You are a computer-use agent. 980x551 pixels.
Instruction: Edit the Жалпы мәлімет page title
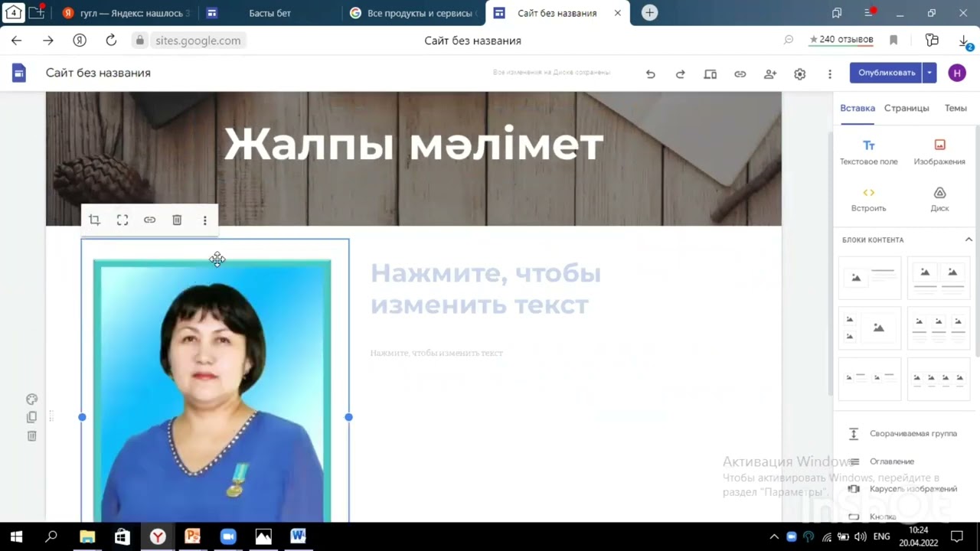(x=413, y=144)
